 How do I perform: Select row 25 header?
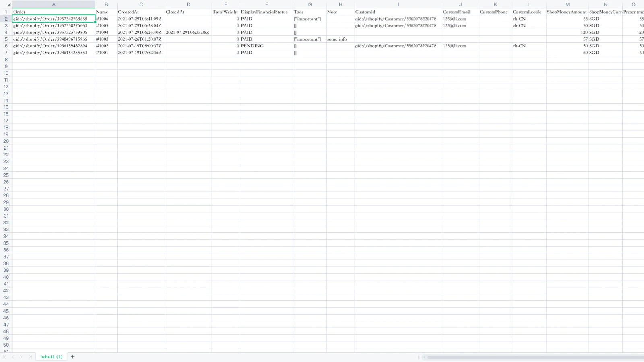pos(6,175)
